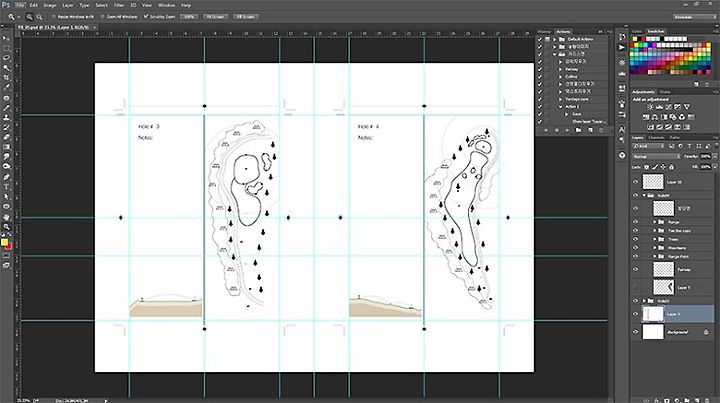Choose zoom-out mode in options bar
This screenshot has height=403, width=720.
(x=39, y=17)
